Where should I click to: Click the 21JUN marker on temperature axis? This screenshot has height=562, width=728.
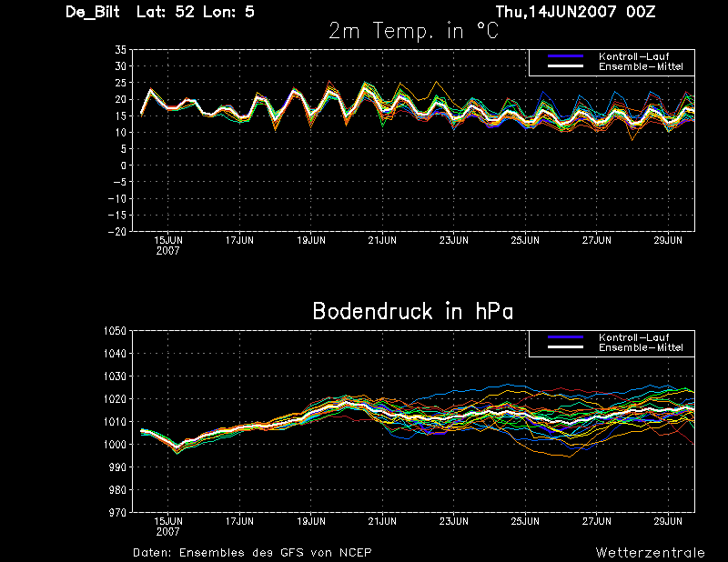coord(382,240)
